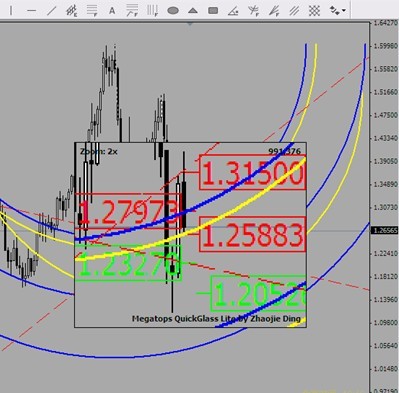
Task: Select the vertical line drawing tool
Action: click(11, 11)
